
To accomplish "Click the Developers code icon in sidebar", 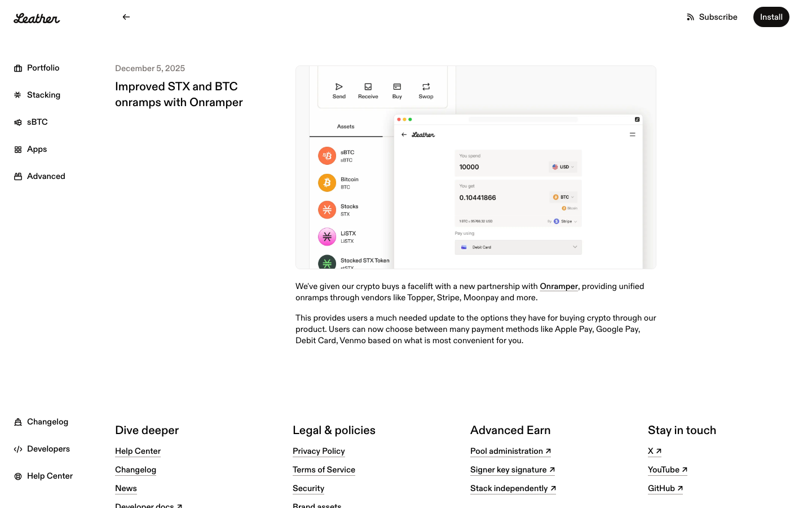I will [x=18, y=449].
